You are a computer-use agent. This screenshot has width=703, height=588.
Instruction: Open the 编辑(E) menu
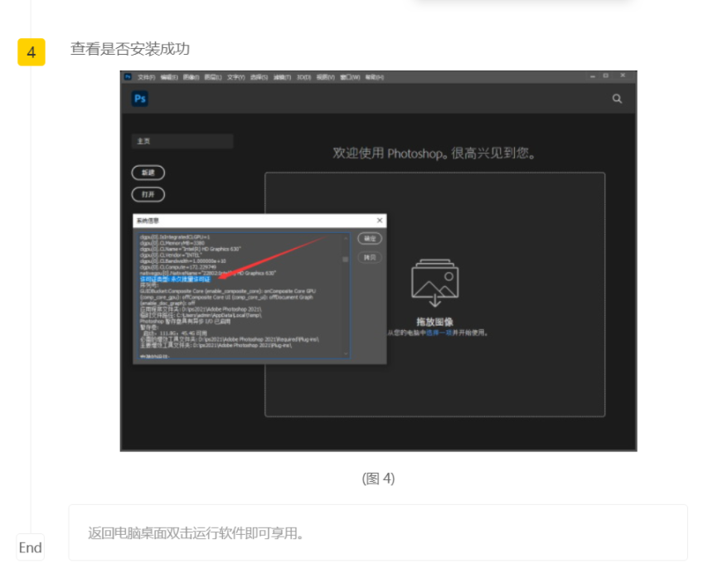coord(169,77)
